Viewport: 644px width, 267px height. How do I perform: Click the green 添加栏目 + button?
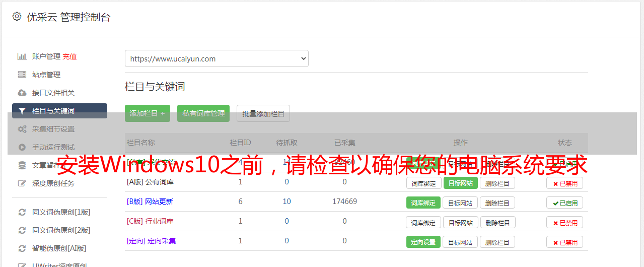coord(148,113)
